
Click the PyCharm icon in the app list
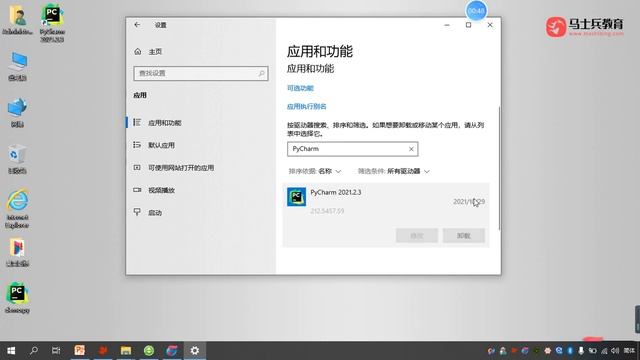coord(296,197)
